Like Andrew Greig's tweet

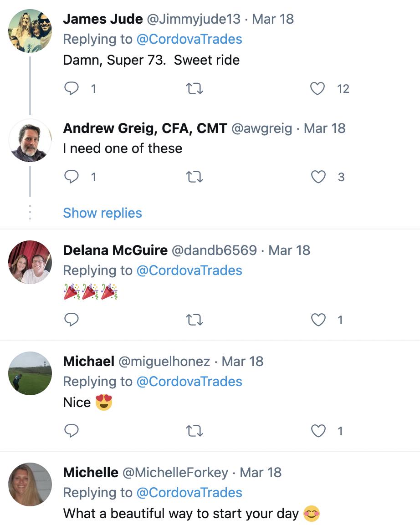[x=318, y=177]
